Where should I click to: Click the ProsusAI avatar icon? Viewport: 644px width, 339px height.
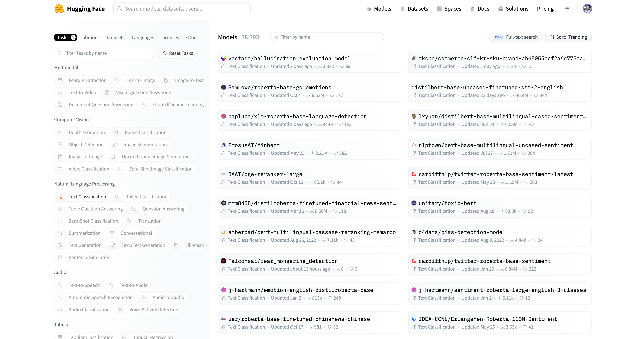click(224, 145)
